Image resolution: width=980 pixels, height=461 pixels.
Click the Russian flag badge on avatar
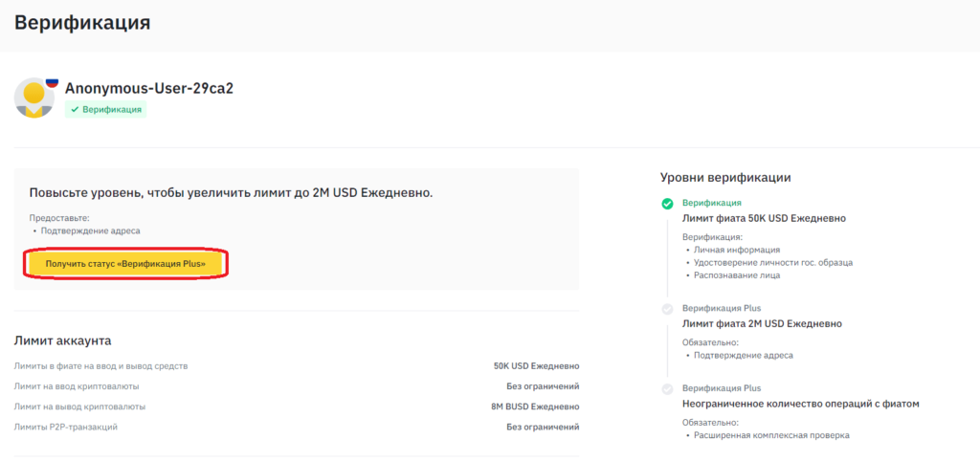click(x=52, y=83)
